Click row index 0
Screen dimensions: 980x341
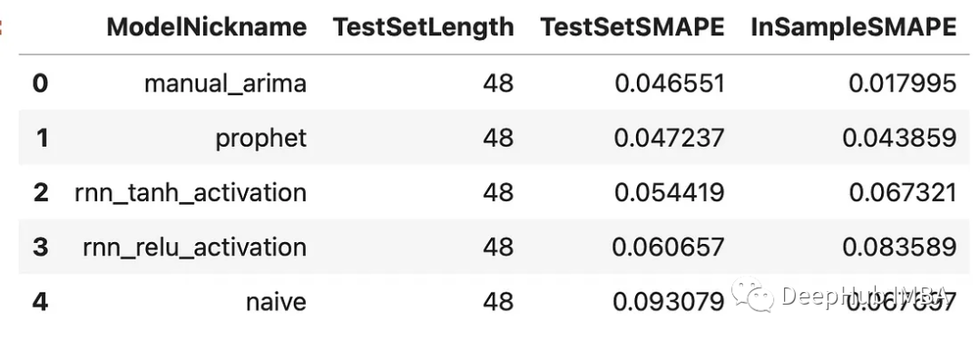pos(40,83)
